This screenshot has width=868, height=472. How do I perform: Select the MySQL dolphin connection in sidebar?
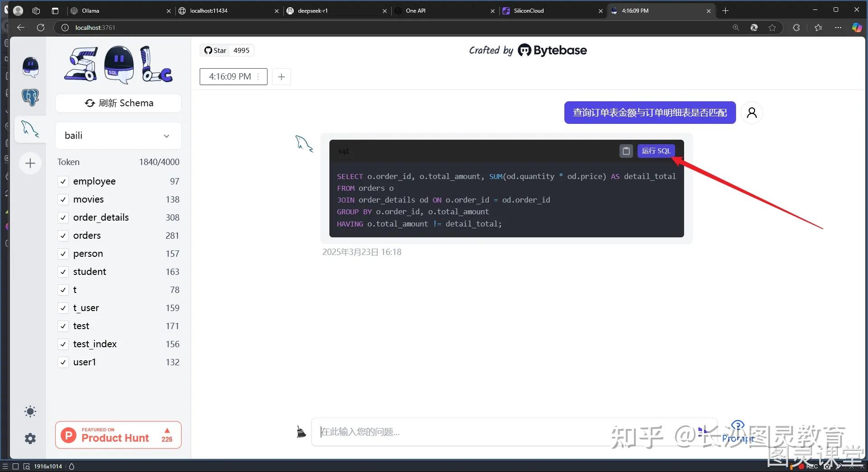click(30, 129)
